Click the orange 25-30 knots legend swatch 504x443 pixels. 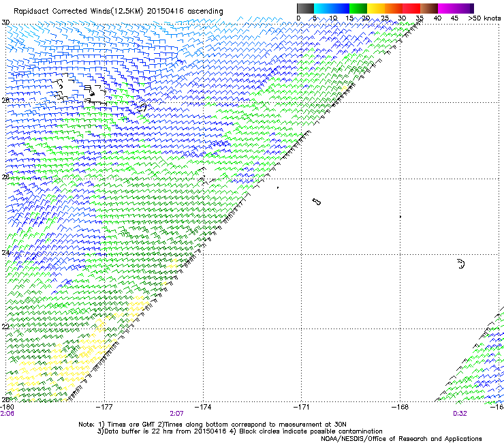(x=394, y=8)
